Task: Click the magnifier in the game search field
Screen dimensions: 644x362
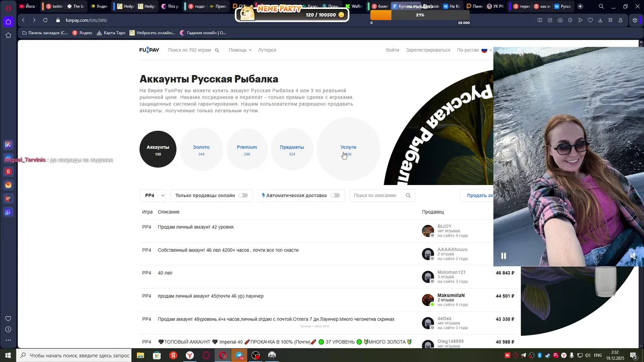Action: (217, 50)
